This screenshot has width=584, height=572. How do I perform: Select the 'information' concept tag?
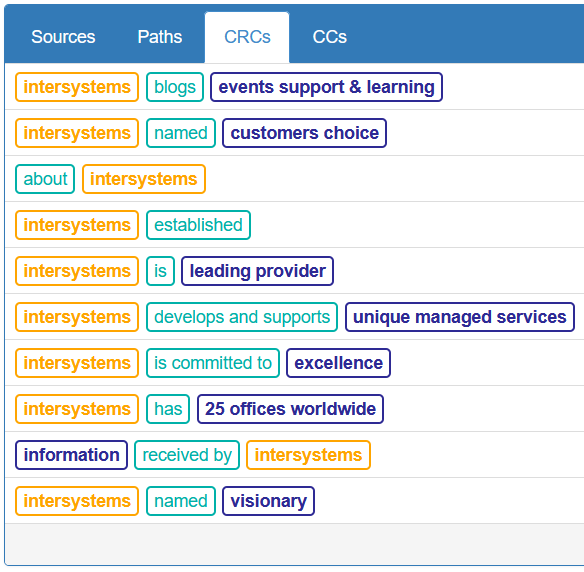pyautogui.click(x=72, y=455)
